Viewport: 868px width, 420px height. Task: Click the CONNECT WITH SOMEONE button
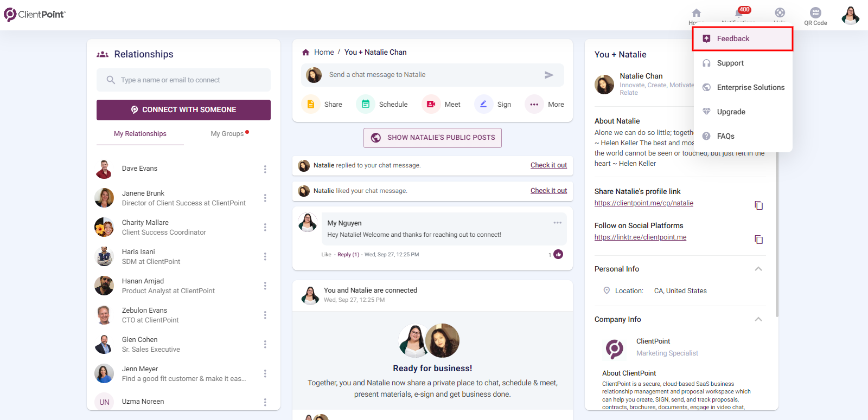tap(183, 109)
